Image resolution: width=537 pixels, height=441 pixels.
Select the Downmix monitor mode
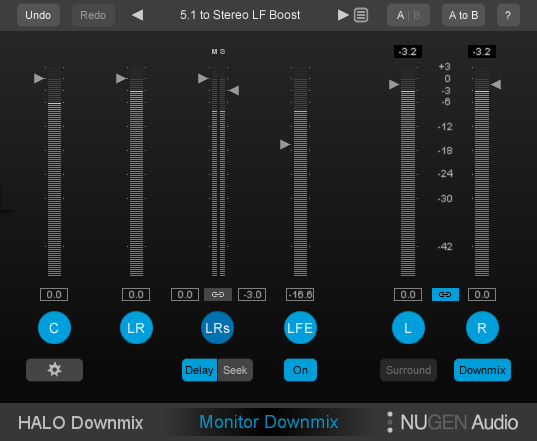(x=482, y=370)
